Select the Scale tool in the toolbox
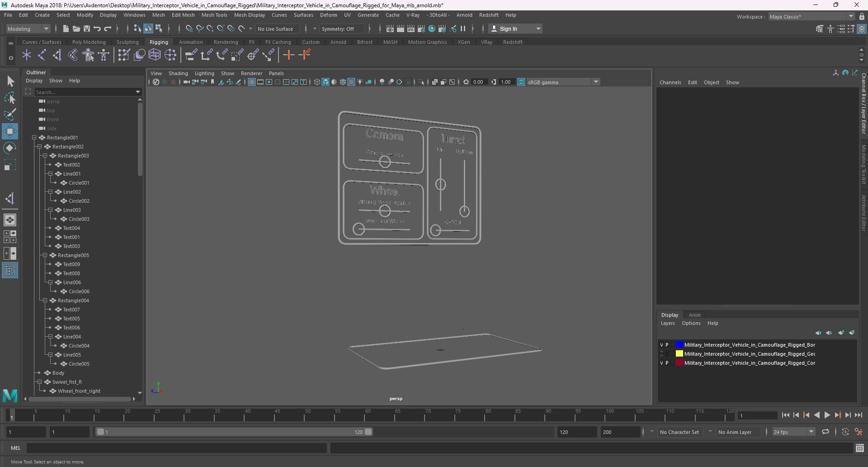This screenshot has height=467, width=868. (10, 165)
